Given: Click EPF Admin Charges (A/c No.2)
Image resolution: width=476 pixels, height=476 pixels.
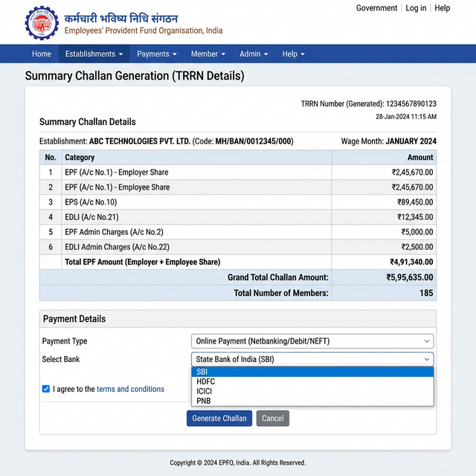Looking at the screenshot, I should coord(114,232).
